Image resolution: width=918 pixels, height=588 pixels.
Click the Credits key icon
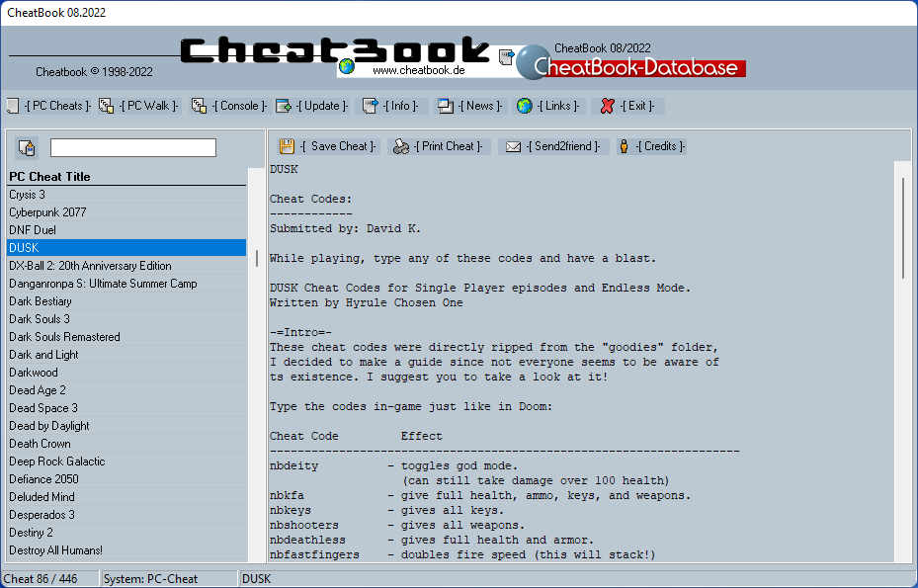pos(623,145)
